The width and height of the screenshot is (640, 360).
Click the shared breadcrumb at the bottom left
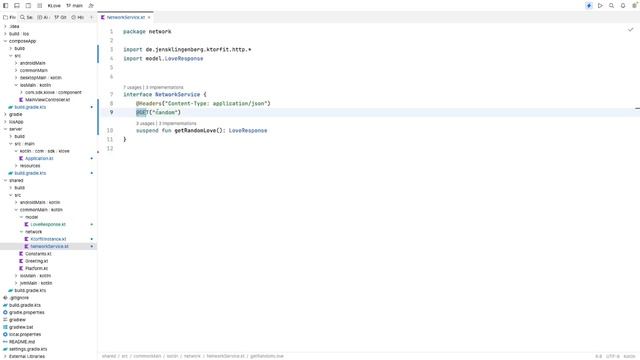click(x=109, y=356)
